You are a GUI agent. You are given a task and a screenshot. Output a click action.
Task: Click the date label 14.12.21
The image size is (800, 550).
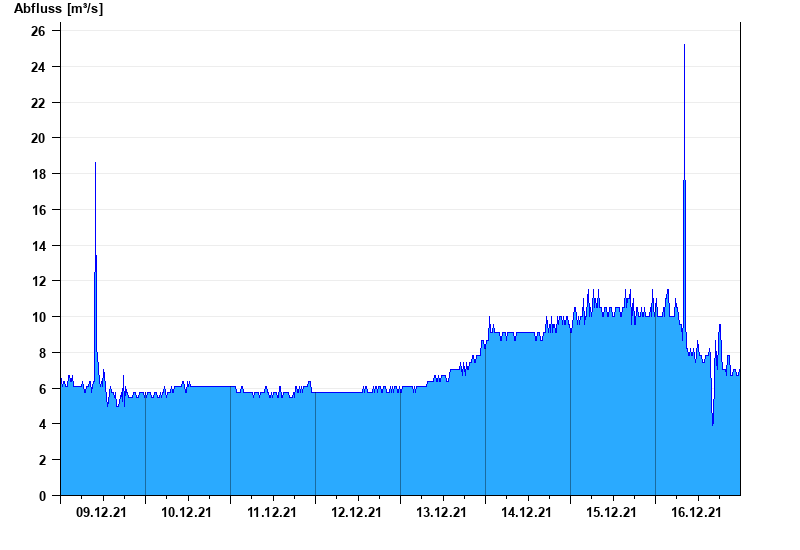526,512
